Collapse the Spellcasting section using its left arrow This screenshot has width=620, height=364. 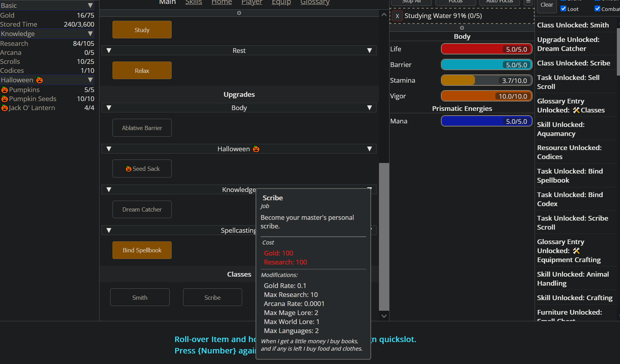tap(109, 230)
